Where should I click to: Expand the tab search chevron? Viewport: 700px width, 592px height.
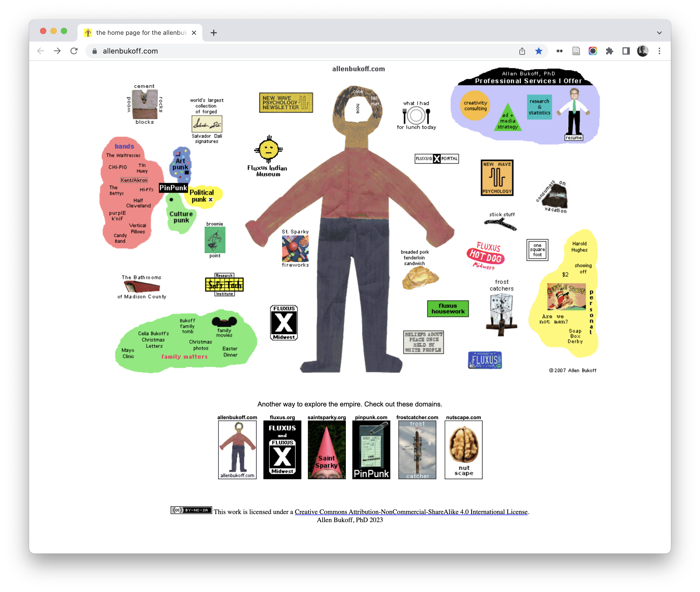(659, 33)
